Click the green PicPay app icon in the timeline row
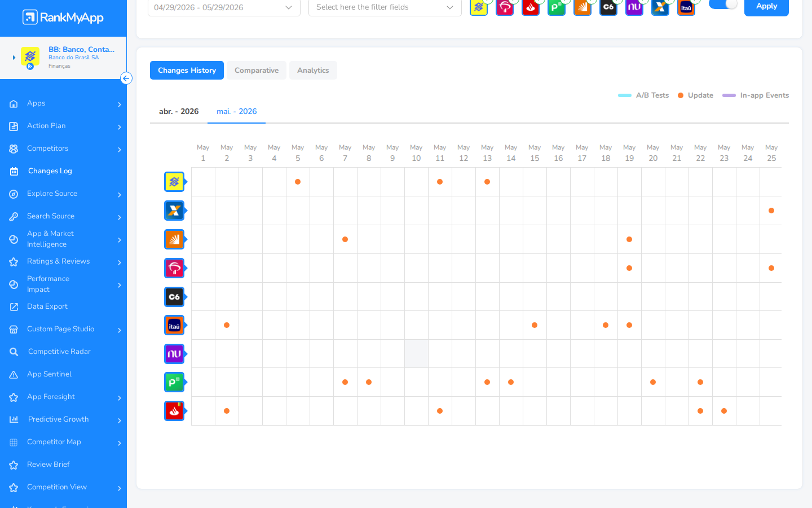 [x=174, y=382]
